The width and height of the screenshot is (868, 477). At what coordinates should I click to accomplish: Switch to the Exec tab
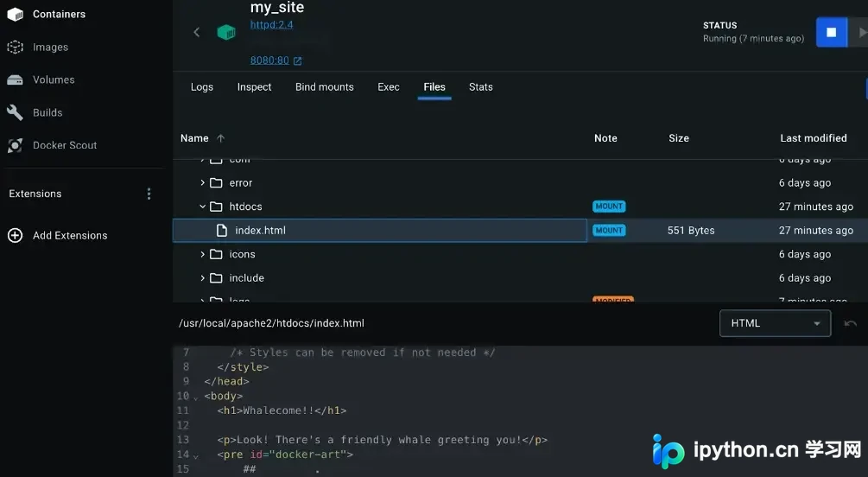click(x=389, y=87)
